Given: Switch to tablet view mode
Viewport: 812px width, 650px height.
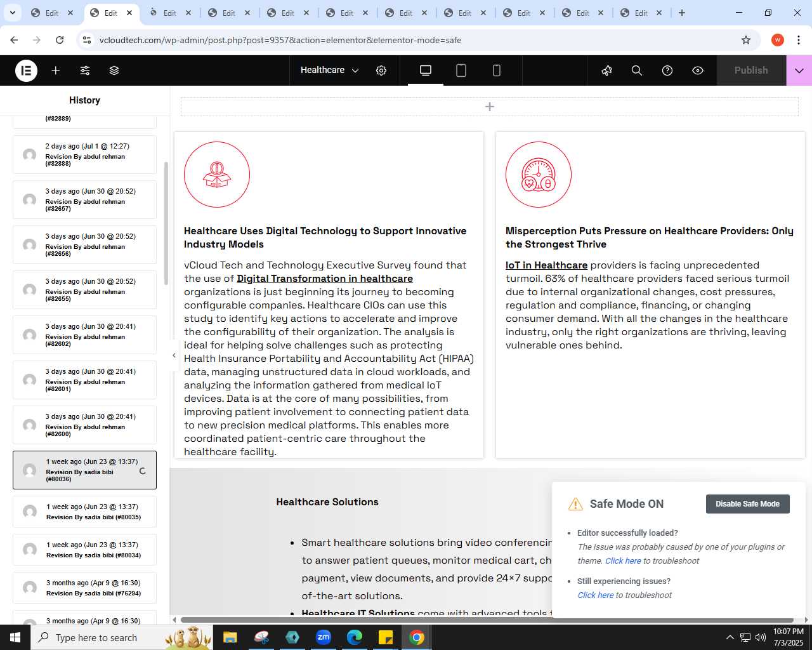Looking at the screenshot, I should 461,70.
